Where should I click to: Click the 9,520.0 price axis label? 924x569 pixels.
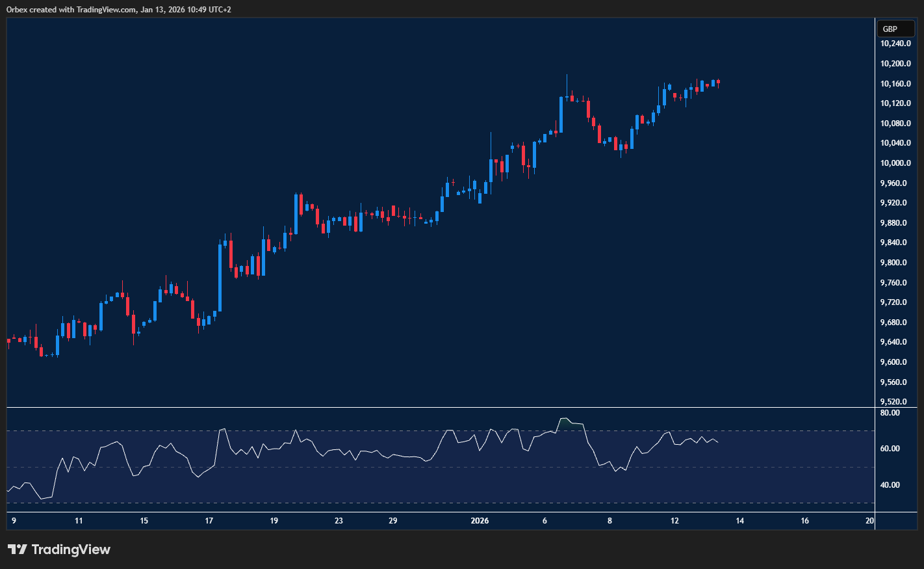pos(895,402)
